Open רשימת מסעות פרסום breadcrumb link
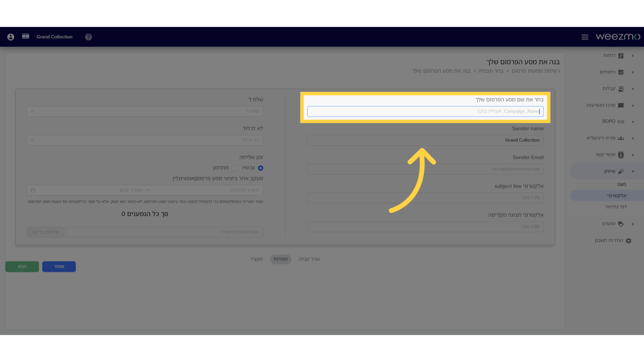Screen dimensions: 644x362 pos(536,71)
